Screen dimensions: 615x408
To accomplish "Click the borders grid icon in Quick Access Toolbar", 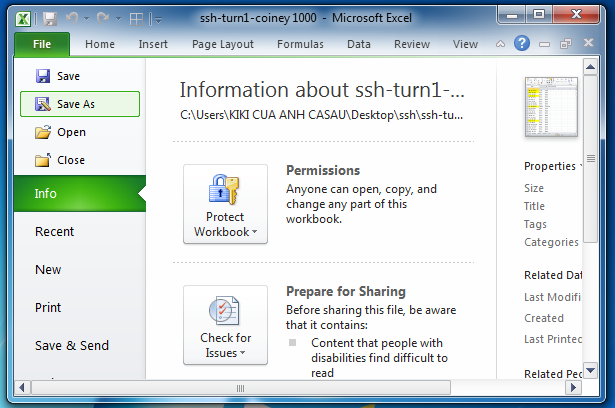I will 136,18.
